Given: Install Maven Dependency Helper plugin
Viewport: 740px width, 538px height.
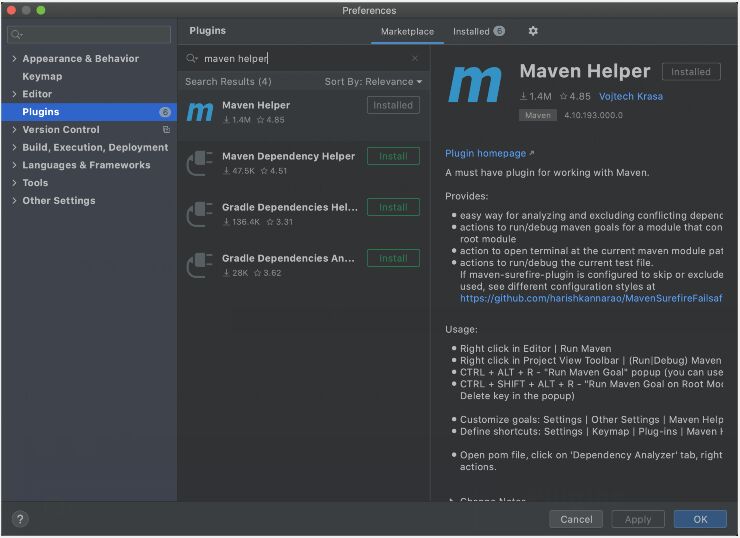Looking at the screenshot, I should (393, 156).
